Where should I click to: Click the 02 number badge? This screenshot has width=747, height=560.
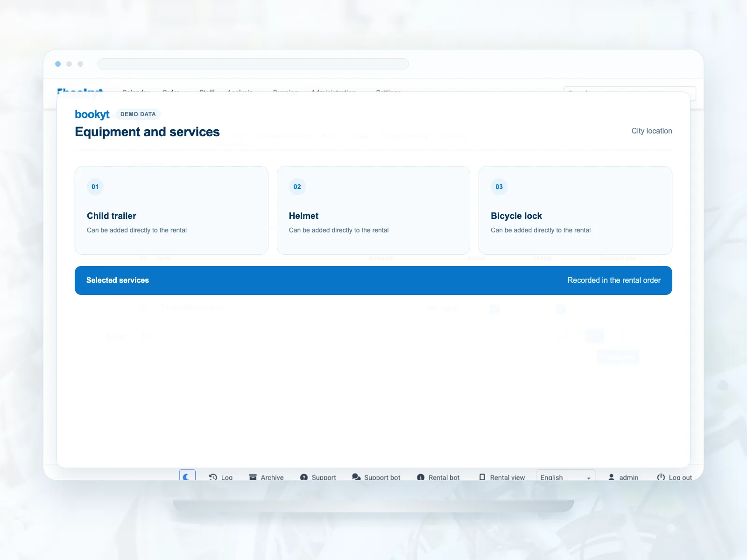coord(297,187)
